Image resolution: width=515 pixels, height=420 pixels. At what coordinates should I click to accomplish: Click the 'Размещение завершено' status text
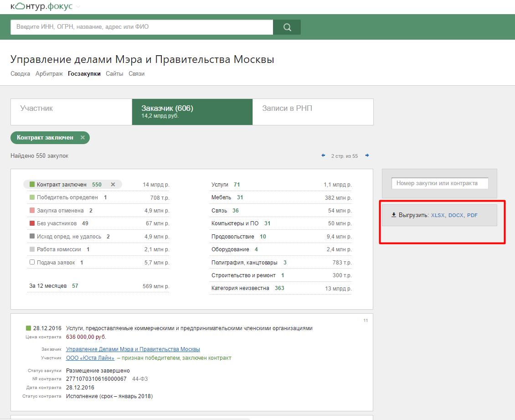click(x=98, y=371)
